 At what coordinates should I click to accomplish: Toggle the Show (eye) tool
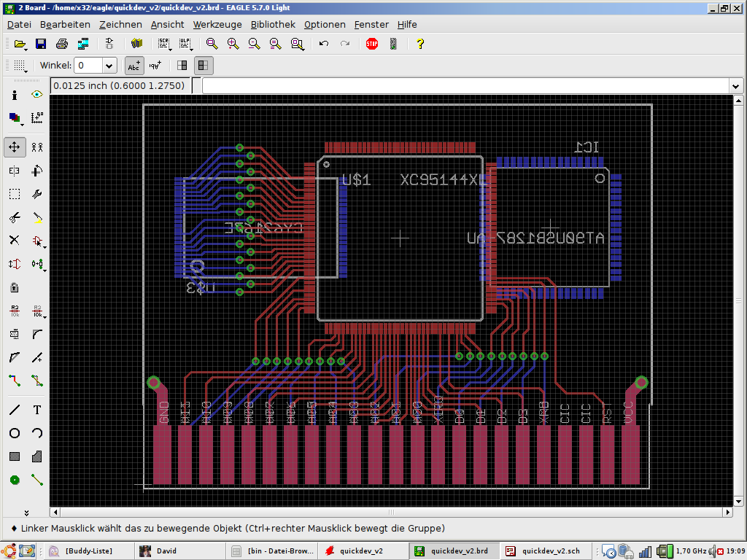(37, 95)
